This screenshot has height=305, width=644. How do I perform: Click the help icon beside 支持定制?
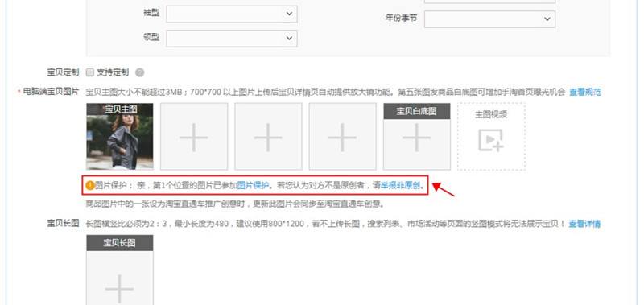pos(139,72)
